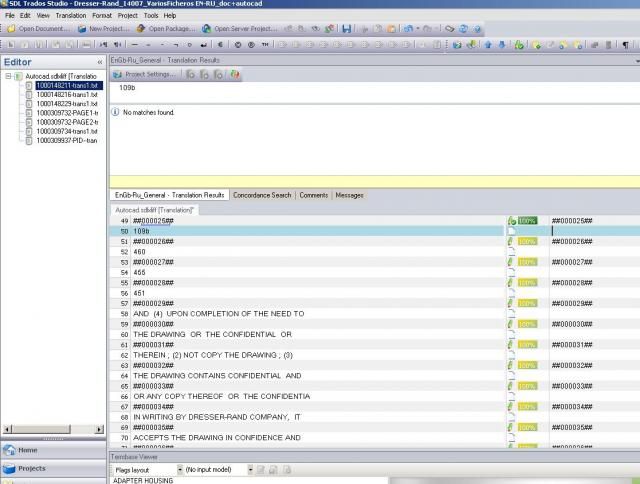The height and width of the screenshot is (484, 640).
Task: Click the Open Package toolbar button
Action: (166, 29)
